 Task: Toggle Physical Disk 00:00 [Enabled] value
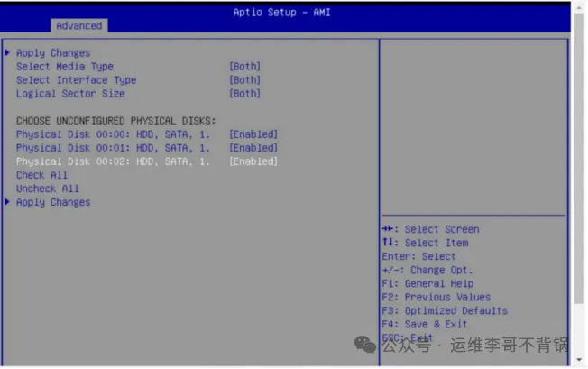(253, 134)
